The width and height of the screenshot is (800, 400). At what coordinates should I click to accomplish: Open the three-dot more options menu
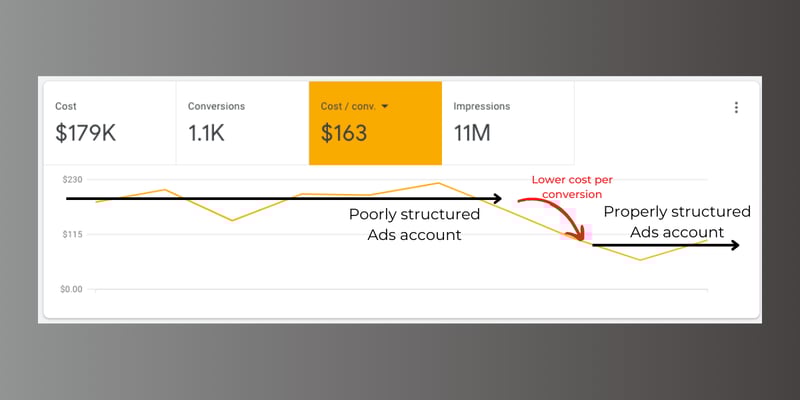736,108
